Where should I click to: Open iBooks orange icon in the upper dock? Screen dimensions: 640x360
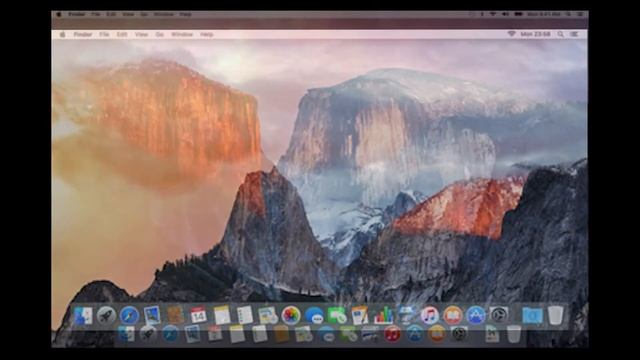453,316
